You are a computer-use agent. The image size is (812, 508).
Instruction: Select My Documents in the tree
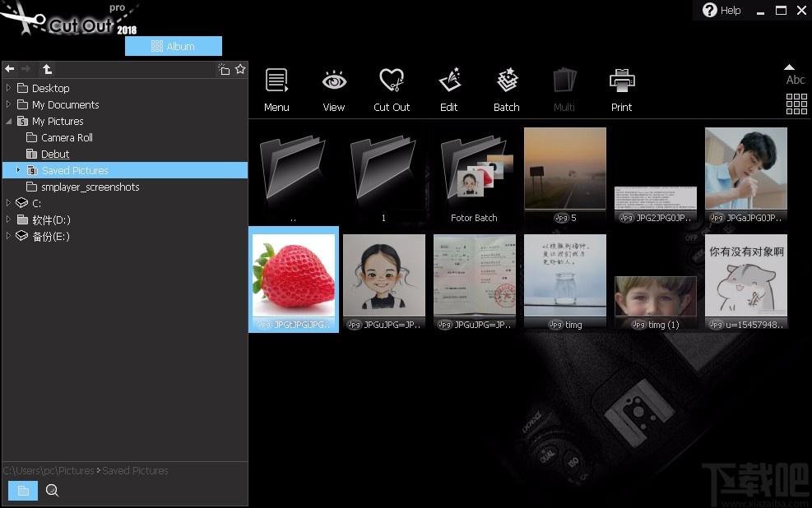[x=65, y=104]
